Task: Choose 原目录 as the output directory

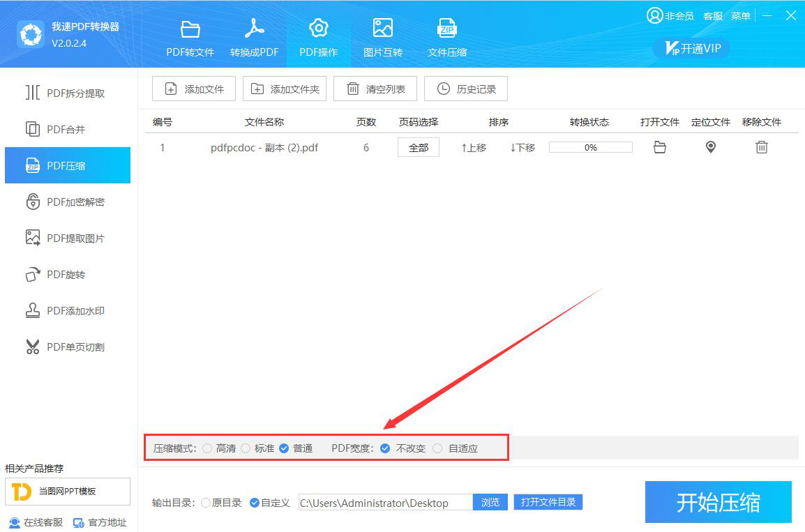Action: 221,503
